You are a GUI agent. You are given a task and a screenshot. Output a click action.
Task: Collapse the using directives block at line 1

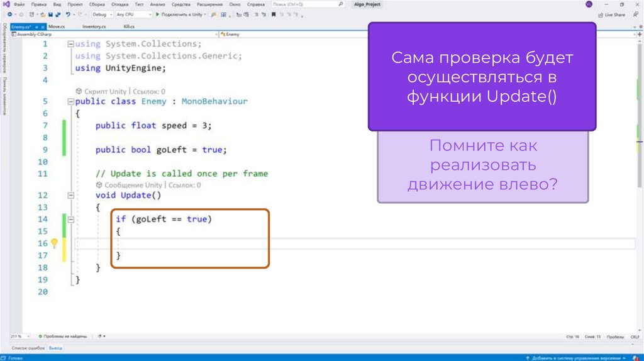point(70,44)
